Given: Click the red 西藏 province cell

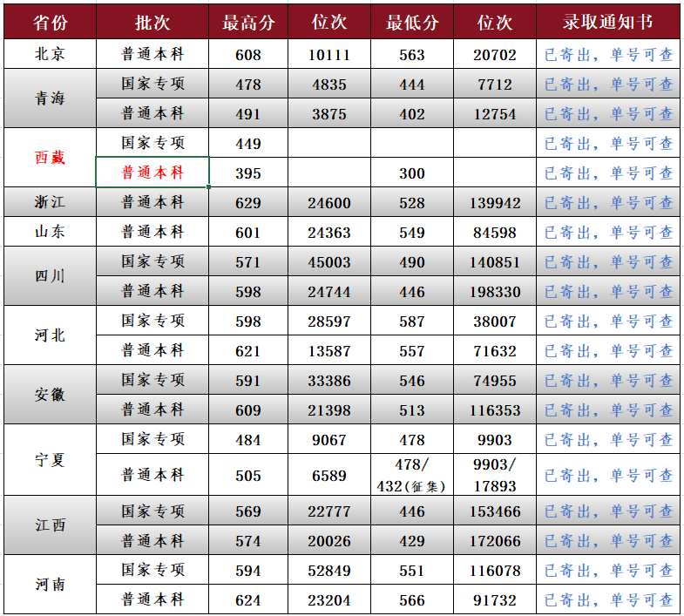Looking at the screenshot, I should (x=51, y=158).
